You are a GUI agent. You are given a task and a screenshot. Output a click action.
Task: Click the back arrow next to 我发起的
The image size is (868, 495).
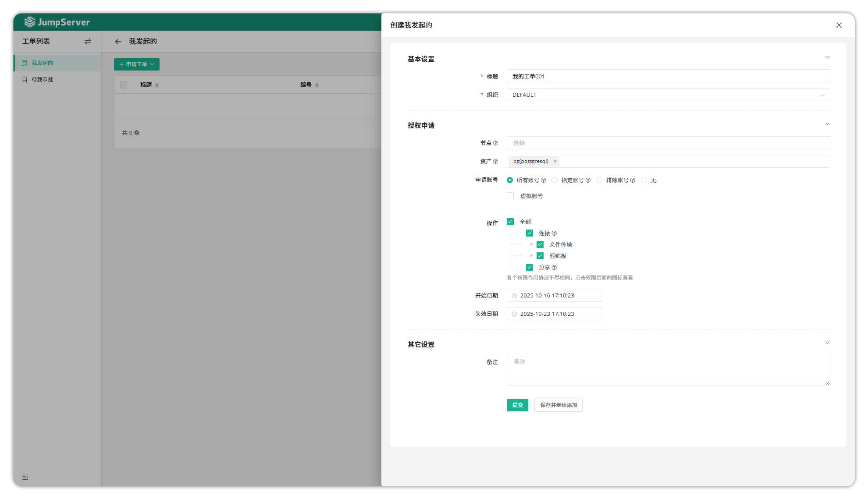coord(118,42)
